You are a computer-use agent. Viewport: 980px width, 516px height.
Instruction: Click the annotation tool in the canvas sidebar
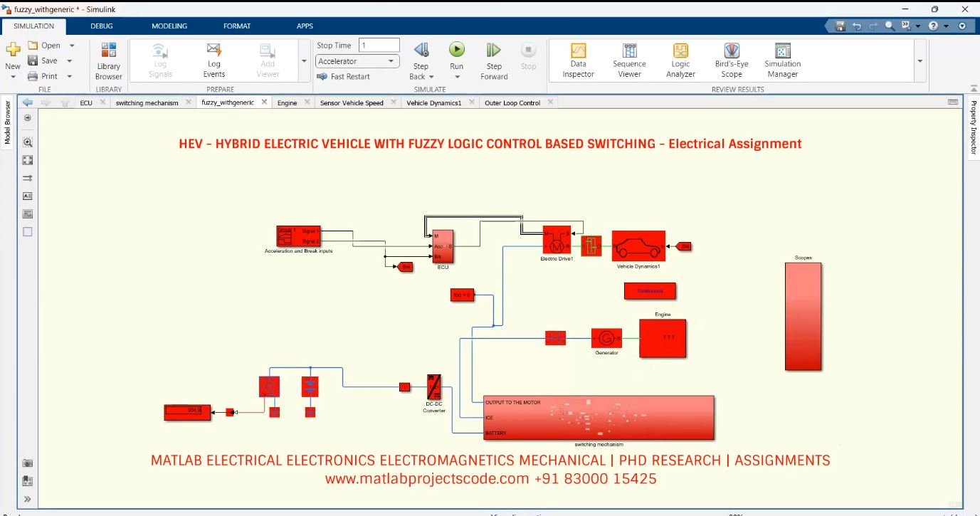[x=26, y=195]
